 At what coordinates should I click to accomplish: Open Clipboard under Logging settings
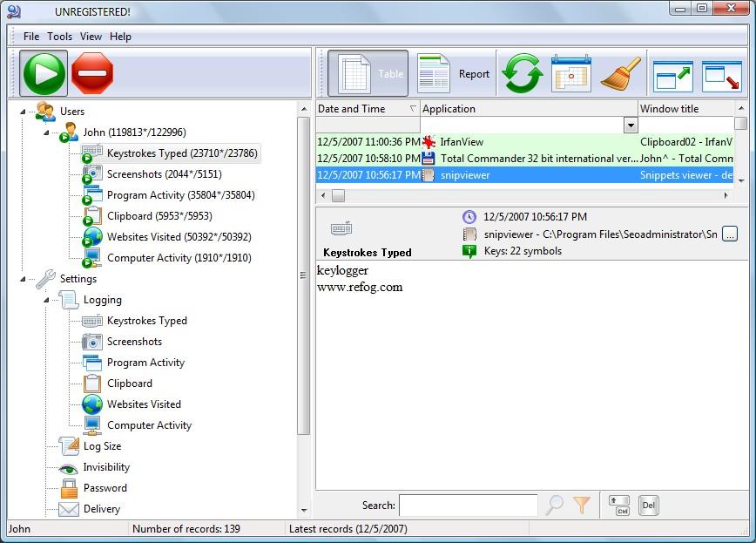tap(130, 383)
